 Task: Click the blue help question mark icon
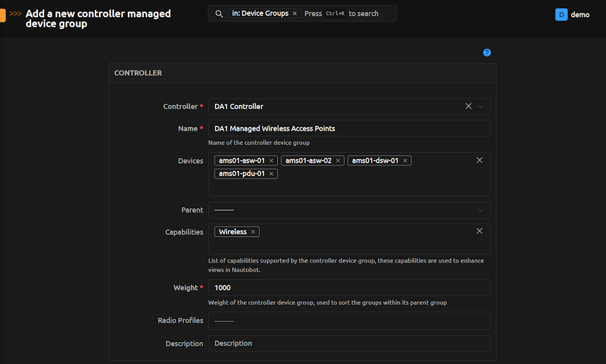[486, 53]
